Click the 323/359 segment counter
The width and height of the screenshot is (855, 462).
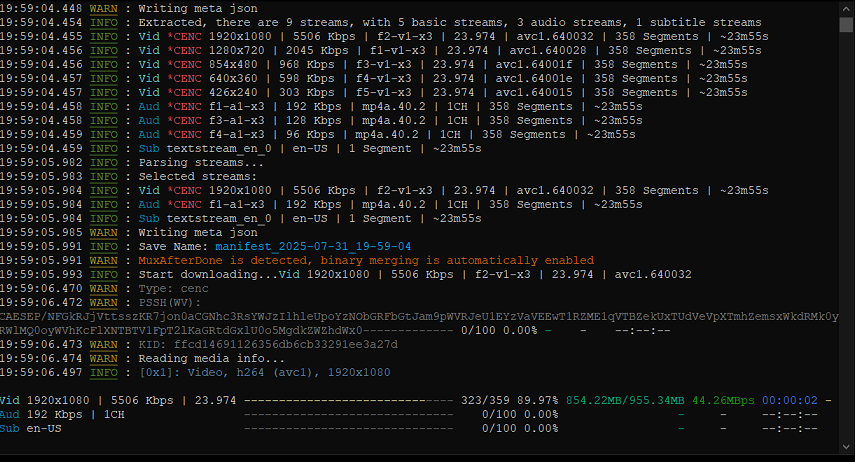point(483,400)
